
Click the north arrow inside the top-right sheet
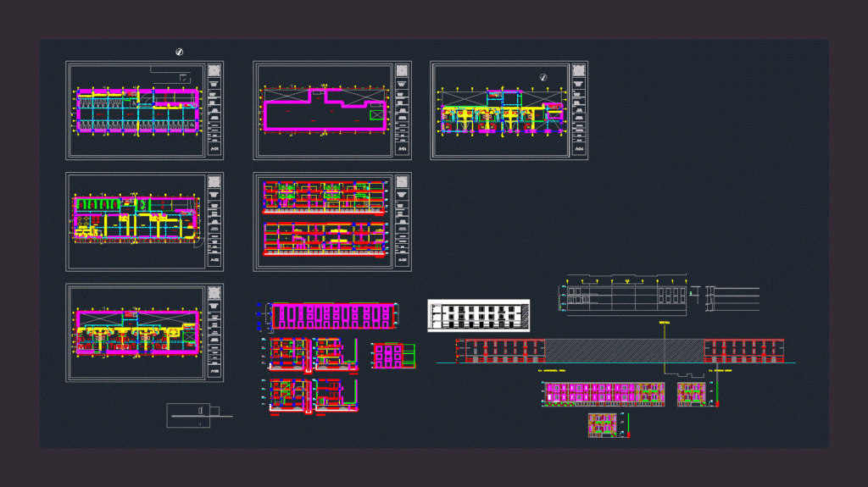(543, 77)
